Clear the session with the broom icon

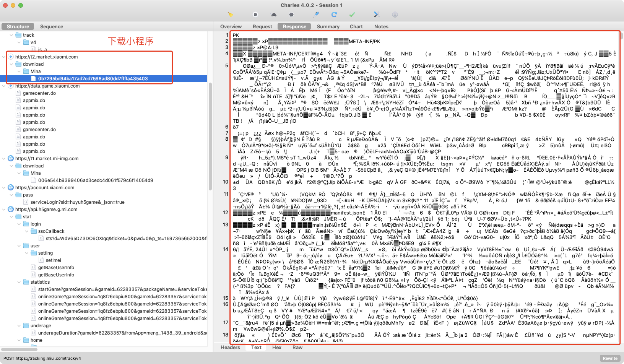tap(230, 15)
